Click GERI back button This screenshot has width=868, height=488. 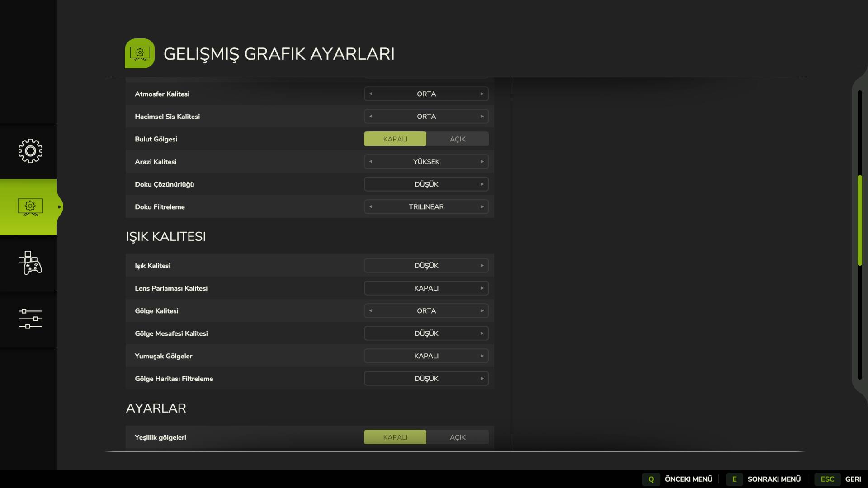[x=853, y=479]
